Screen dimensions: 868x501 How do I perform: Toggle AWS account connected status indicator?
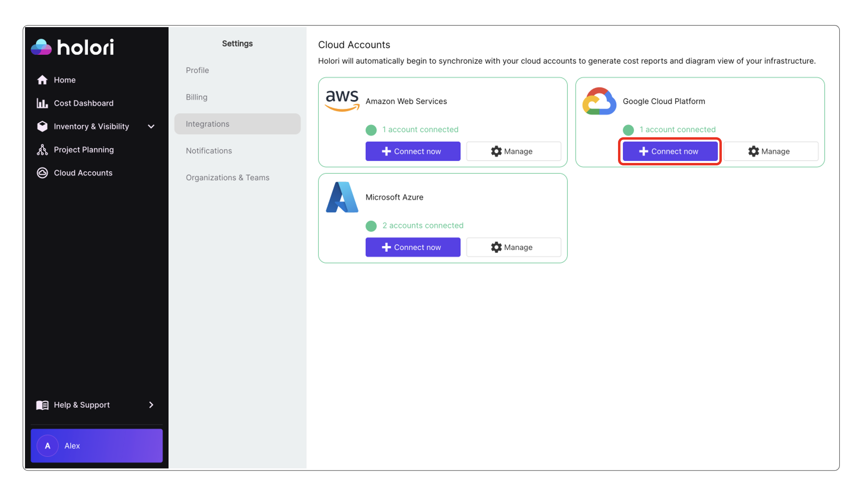coord(370,130)
